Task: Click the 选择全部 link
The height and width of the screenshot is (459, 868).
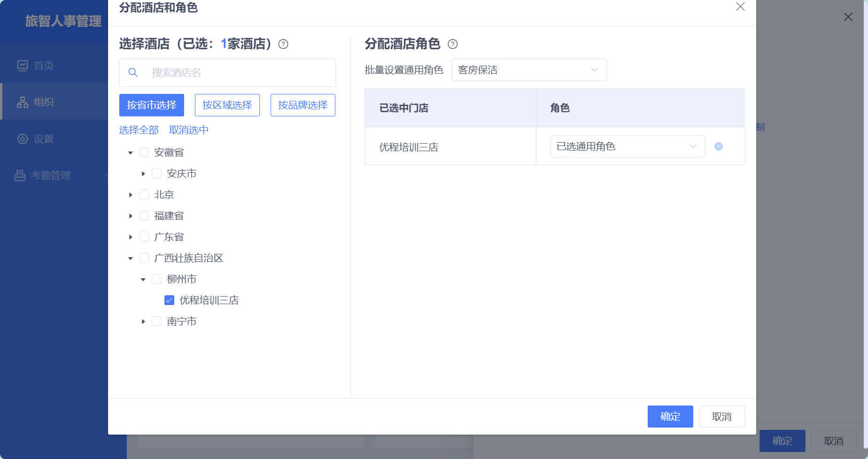Action: click(139, 130)
